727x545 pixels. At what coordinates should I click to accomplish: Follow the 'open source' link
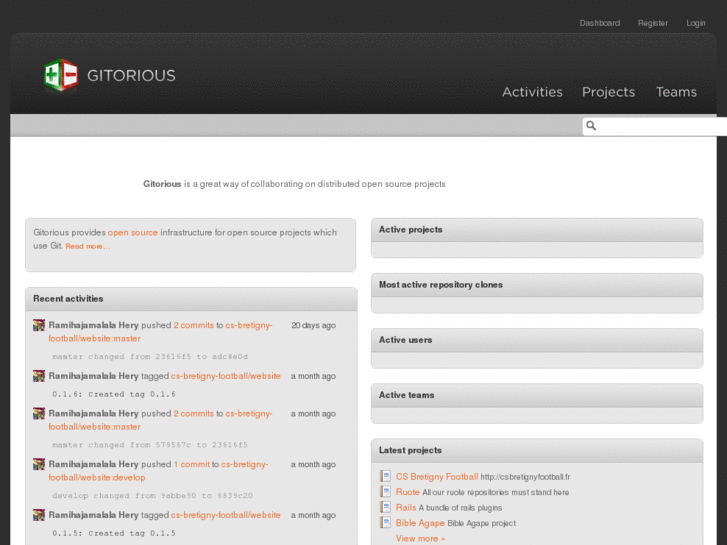point(133,232)
